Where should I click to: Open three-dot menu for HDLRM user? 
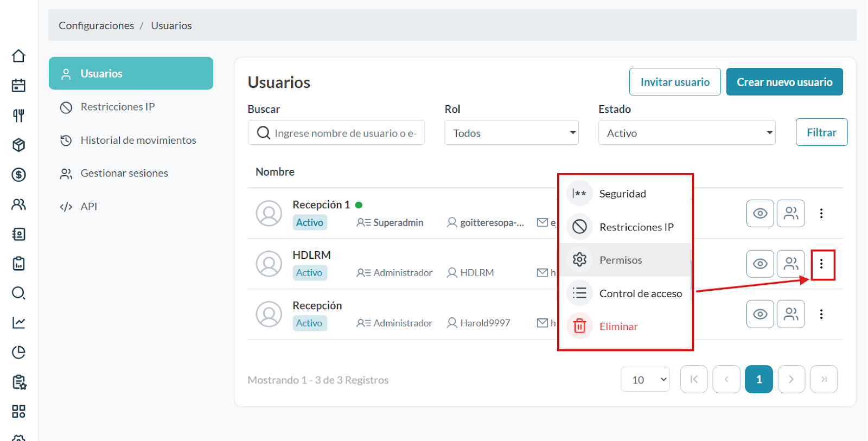click(821, 264)
